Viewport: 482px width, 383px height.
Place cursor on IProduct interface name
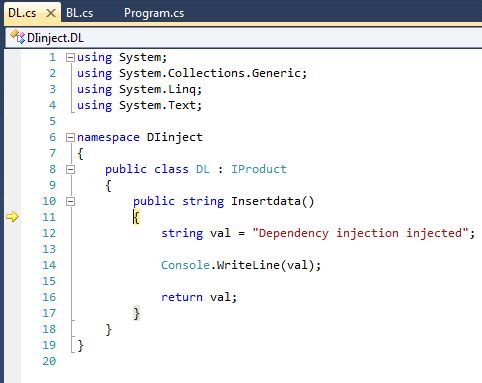tap(259, 169)
